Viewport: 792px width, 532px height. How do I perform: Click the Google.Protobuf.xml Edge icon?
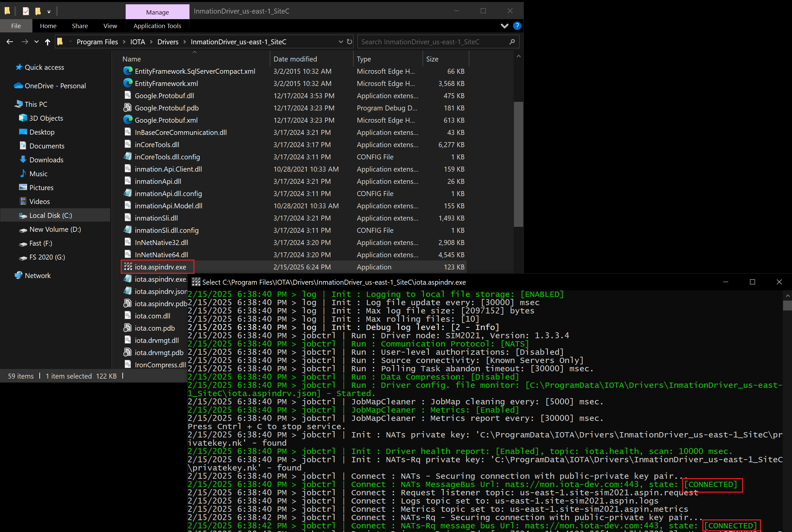pos(128,120)
